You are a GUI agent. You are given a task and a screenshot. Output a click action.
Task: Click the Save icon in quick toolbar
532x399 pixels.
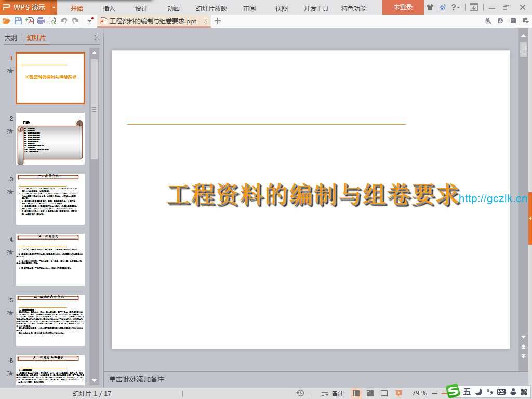tap(18, 21)
